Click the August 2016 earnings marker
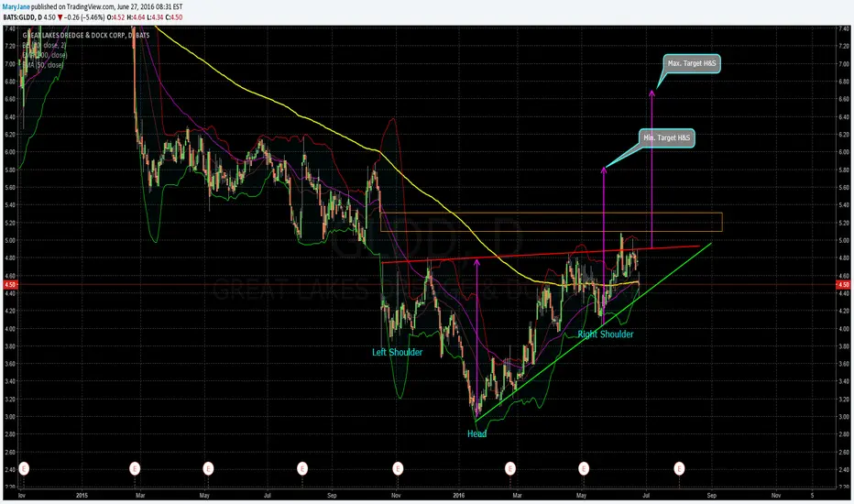 tap(679, 468)
